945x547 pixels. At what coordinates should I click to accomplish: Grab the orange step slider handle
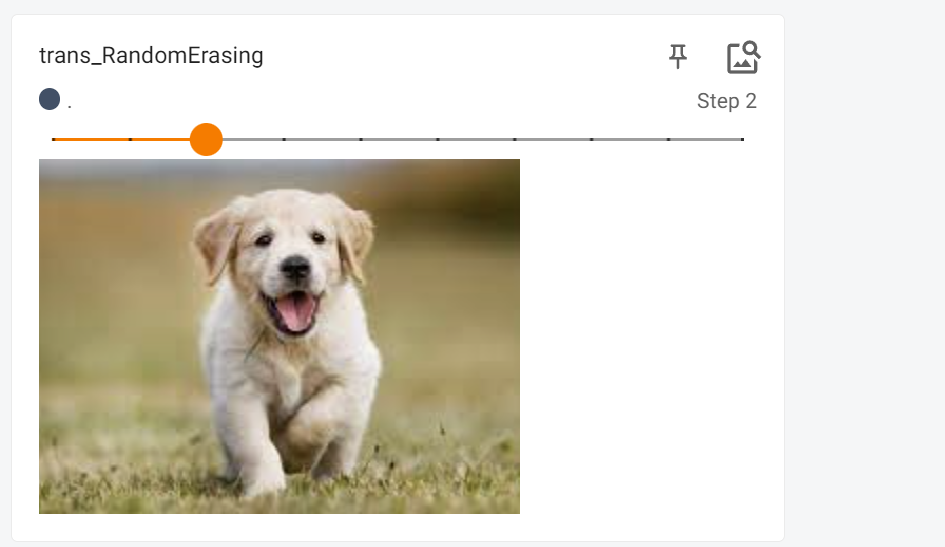(x=206, y=139)
